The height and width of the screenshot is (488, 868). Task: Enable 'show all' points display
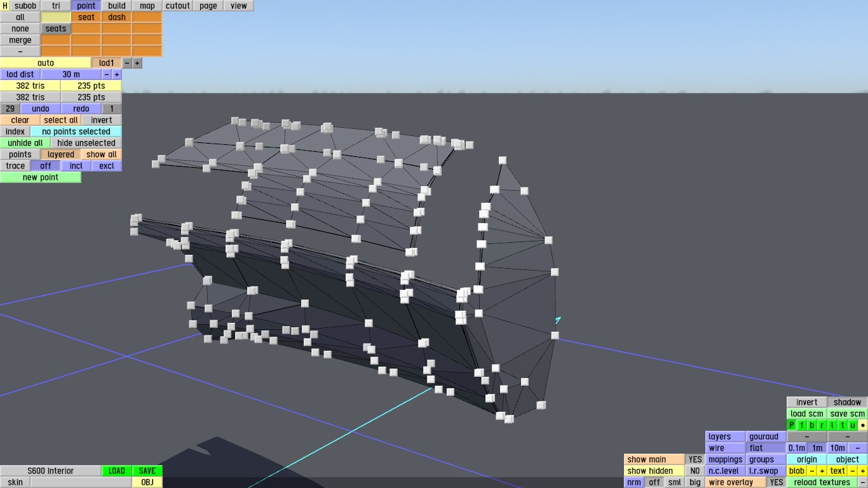pyautogui.click(x=102, y=154)
